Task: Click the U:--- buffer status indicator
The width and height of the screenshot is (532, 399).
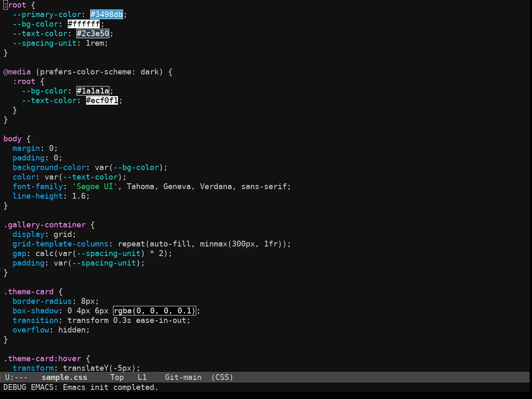Action: tap(16, 377)
